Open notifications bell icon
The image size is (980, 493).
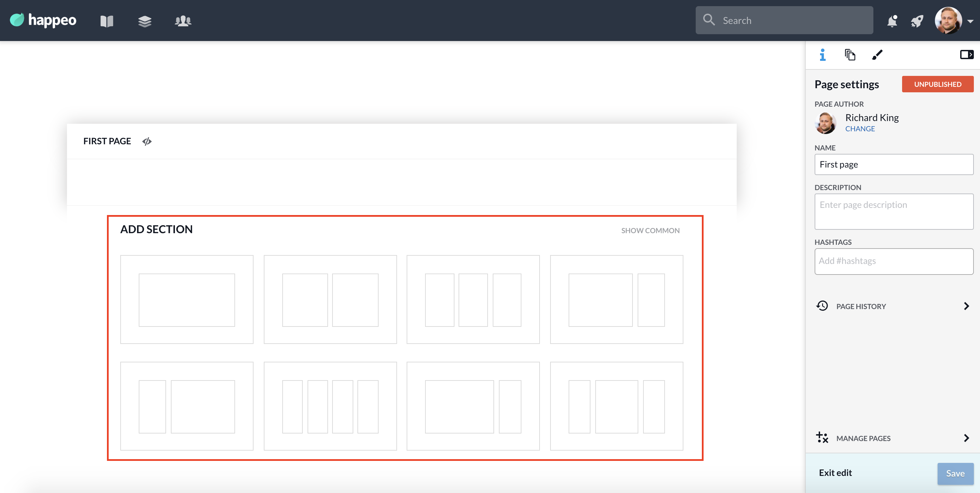[892, 21]
